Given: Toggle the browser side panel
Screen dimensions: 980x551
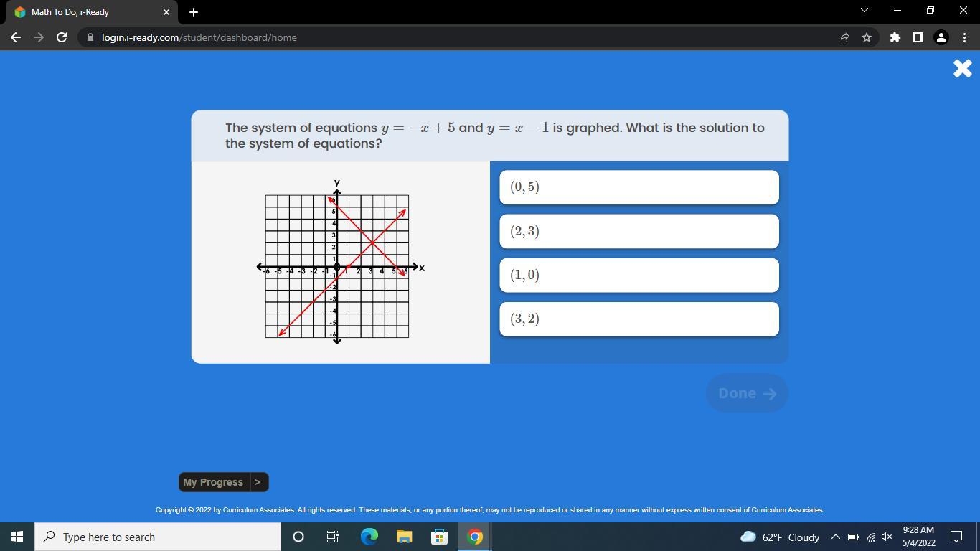Looking at the screenshot, I should point(918,37).
